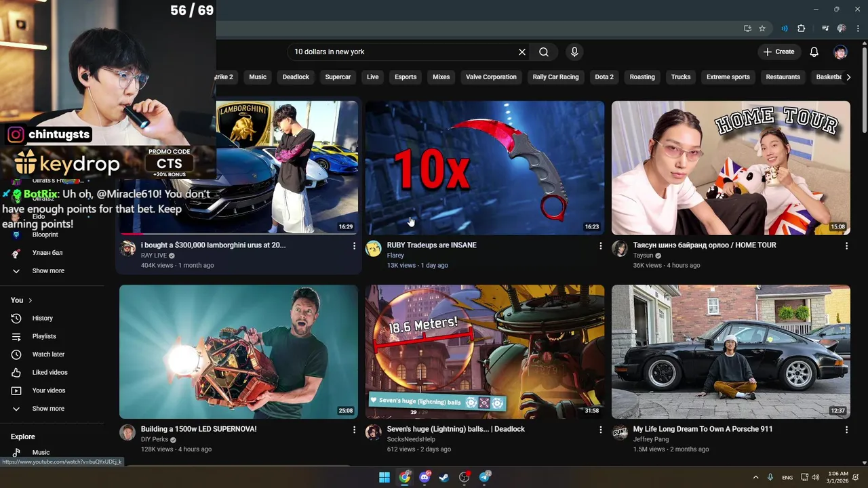
Task: Play the 18.6 Meters Deadlock thumbnail
Action: [485, 352]
